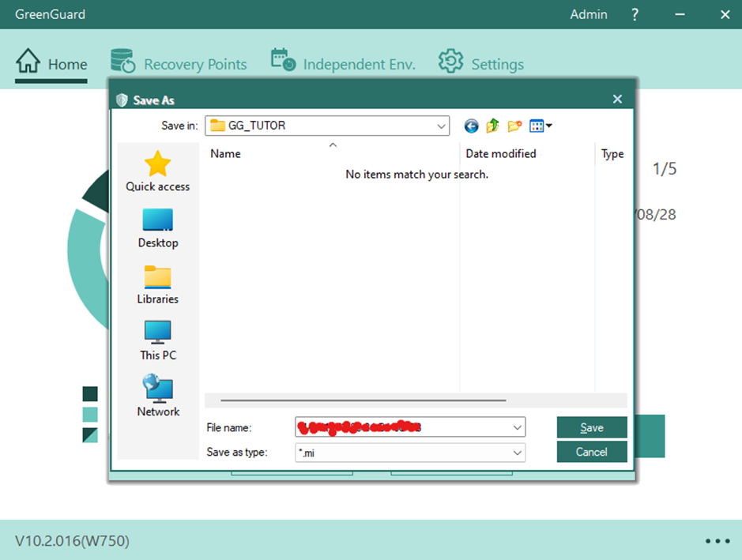Viewport: 742px width, 560px height.
Task: Create a new folder using toolbar icon
Action: (x=515, y=126)
